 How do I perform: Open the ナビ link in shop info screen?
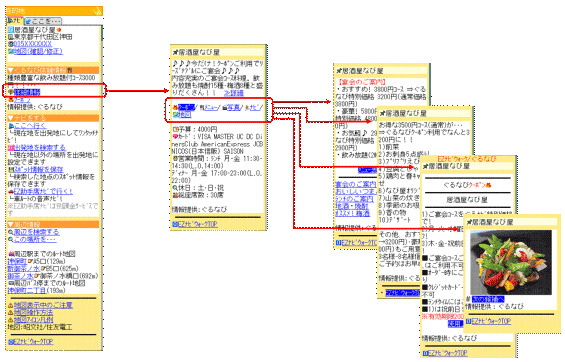(254, 107)
